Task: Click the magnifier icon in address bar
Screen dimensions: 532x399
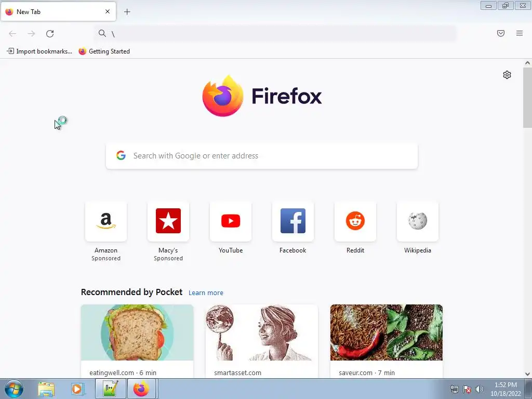Action: (x=102, y=33)
